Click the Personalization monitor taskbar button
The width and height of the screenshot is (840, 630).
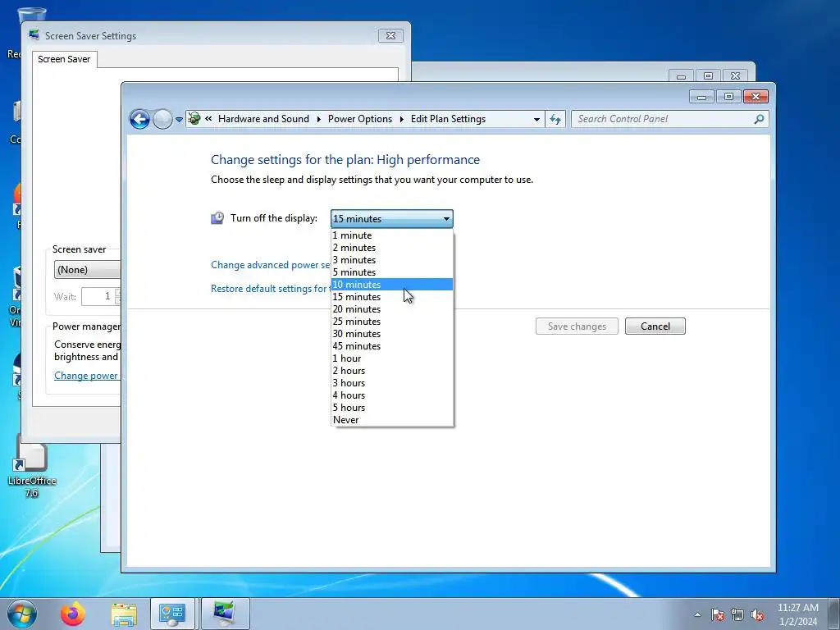click(x=225, y=614)
